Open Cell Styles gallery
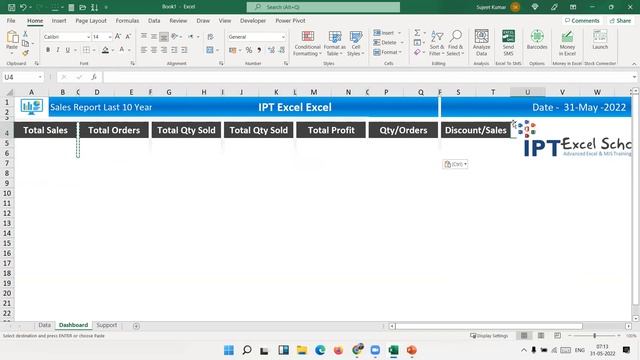 point(356,43)
